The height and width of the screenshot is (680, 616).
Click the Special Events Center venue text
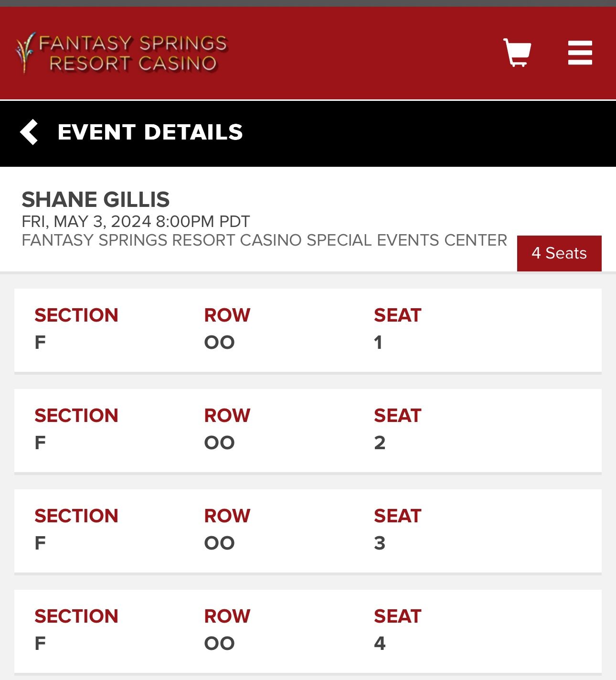(x=265, y=240)
